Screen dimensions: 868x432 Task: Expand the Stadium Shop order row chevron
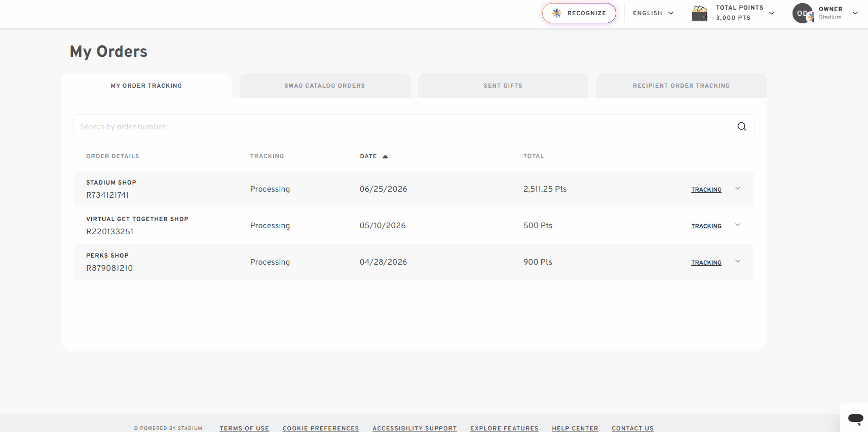(738, 189)
